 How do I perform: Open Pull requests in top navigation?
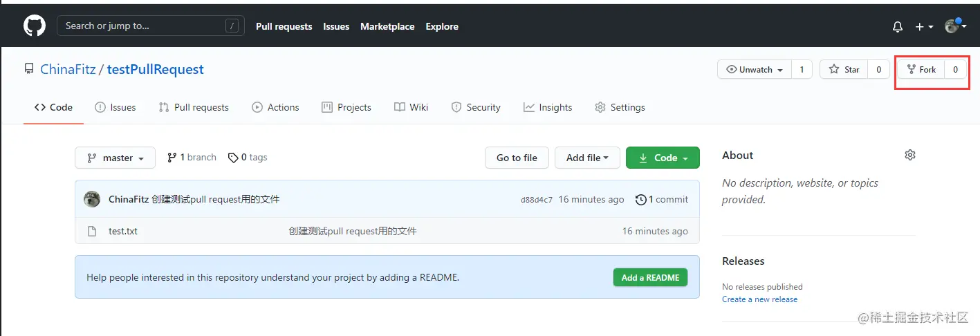tap(284, 26)
